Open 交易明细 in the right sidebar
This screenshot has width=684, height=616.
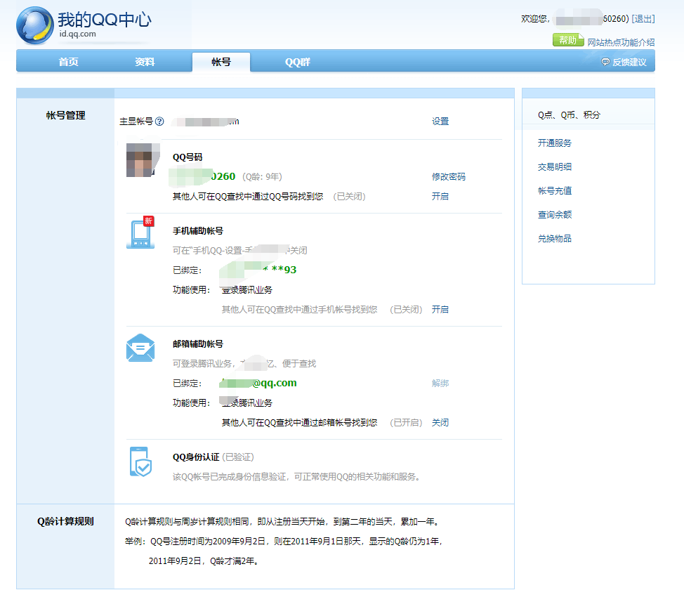tap(554, 167)
